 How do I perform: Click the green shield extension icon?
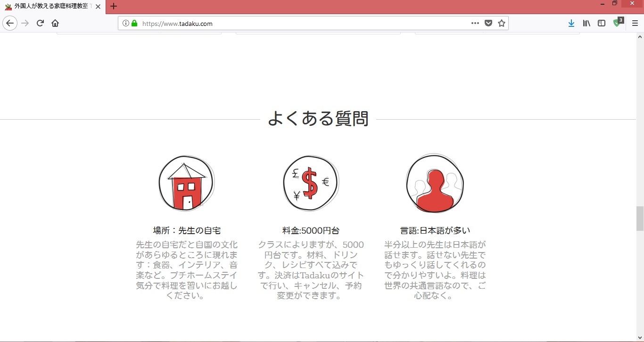point(617,23)
